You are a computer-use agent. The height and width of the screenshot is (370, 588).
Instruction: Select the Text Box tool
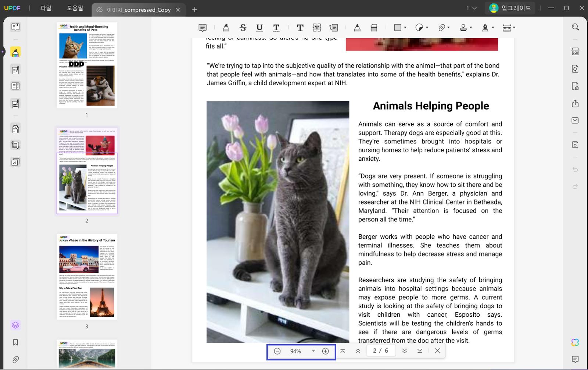317,28
